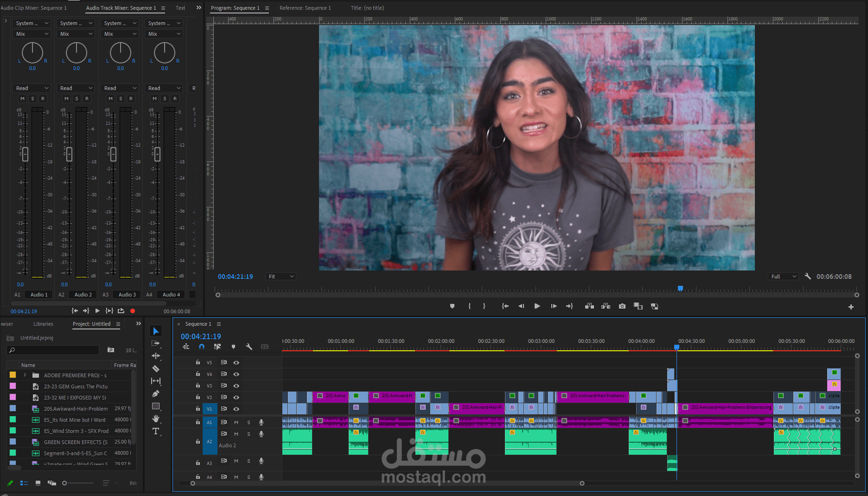
Task: Select the Selection (arrow) tool
Action: point(156,331)
